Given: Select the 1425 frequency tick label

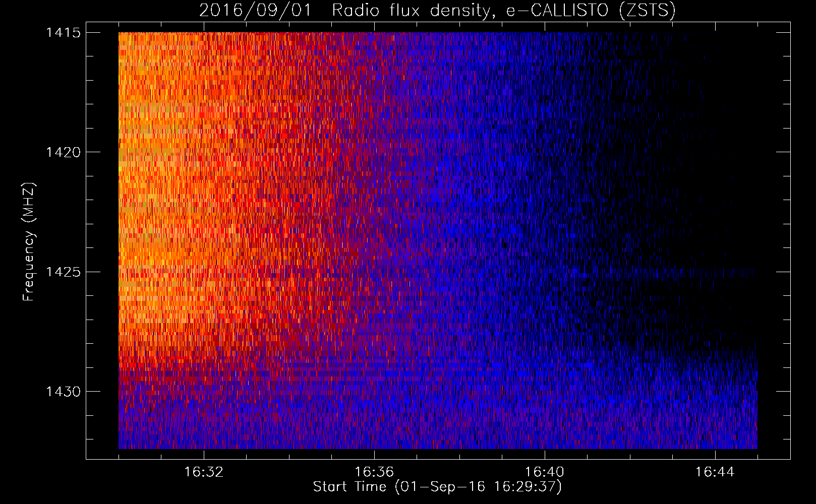Looking at the screenshot, I should pyautogui.click(x=63, y=272).
